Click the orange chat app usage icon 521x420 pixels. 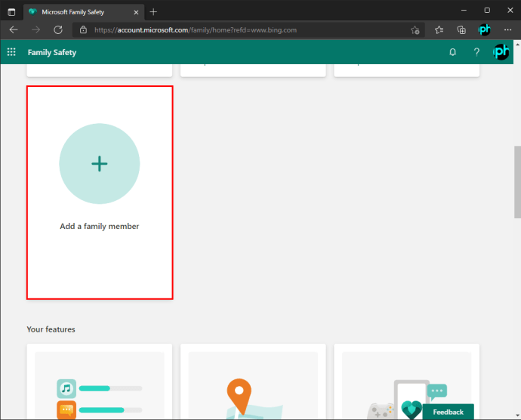(66, 410)
